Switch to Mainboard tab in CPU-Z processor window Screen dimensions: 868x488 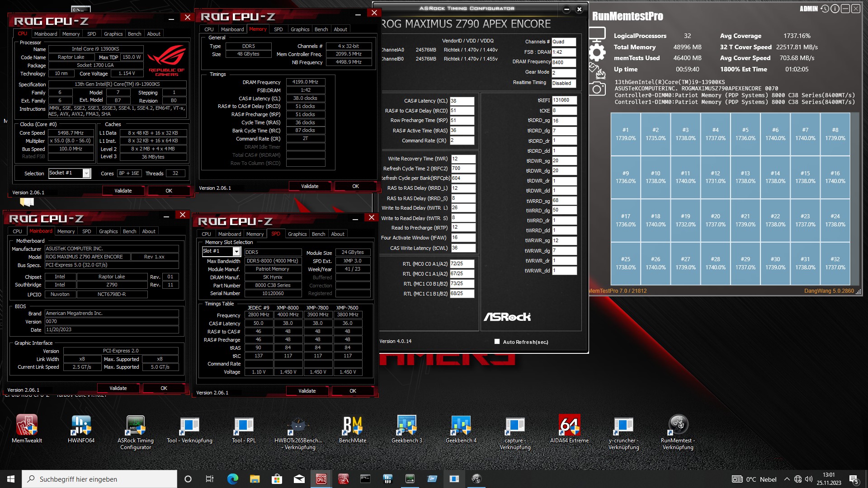pos(46,34)
